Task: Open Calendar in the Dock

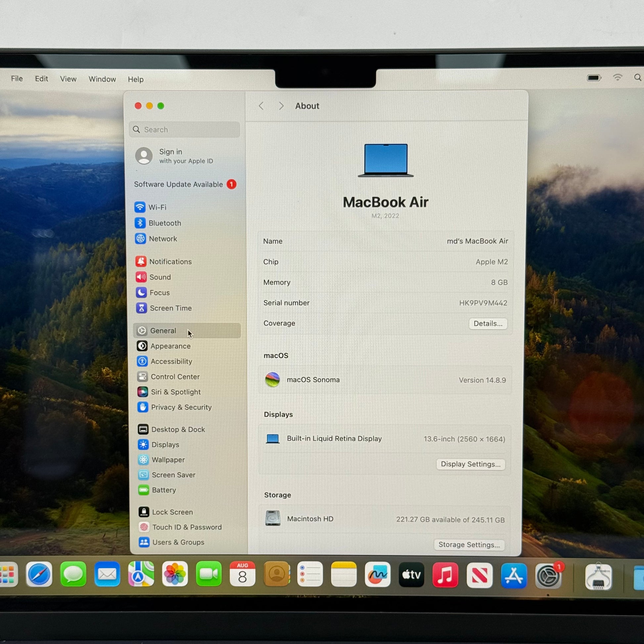Action: 242,574
